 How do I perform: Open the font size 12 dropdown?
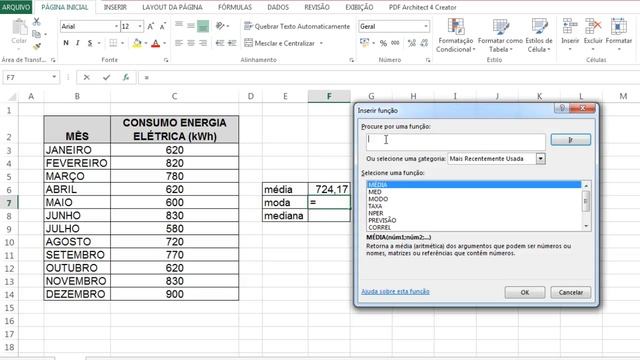140,27
